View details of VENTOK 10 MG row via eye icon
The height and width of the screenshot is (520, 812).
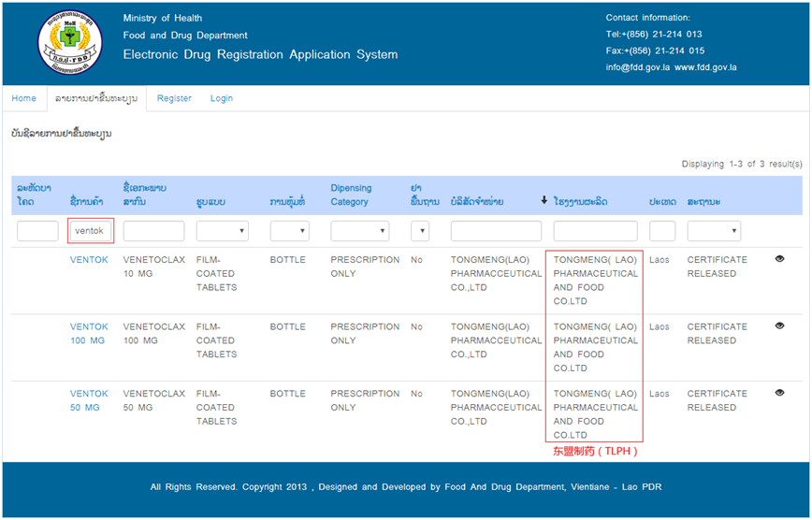pos(779,259)
